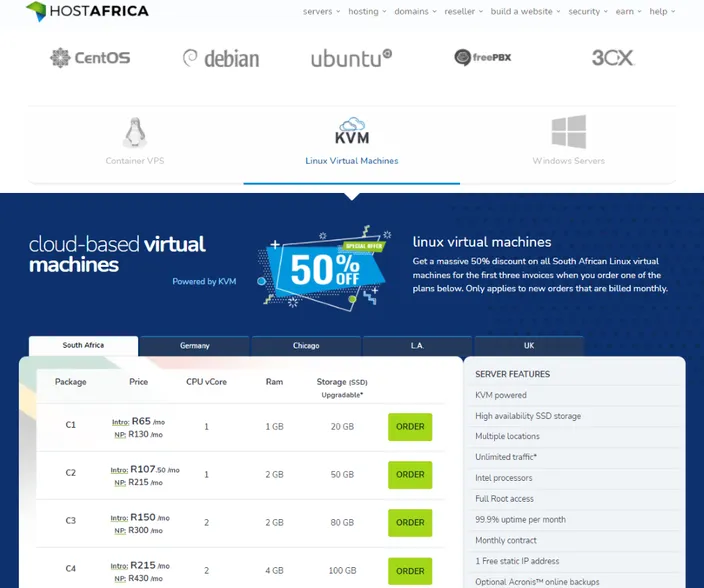
Task: Order the C4 package
Action: point(410,571)
